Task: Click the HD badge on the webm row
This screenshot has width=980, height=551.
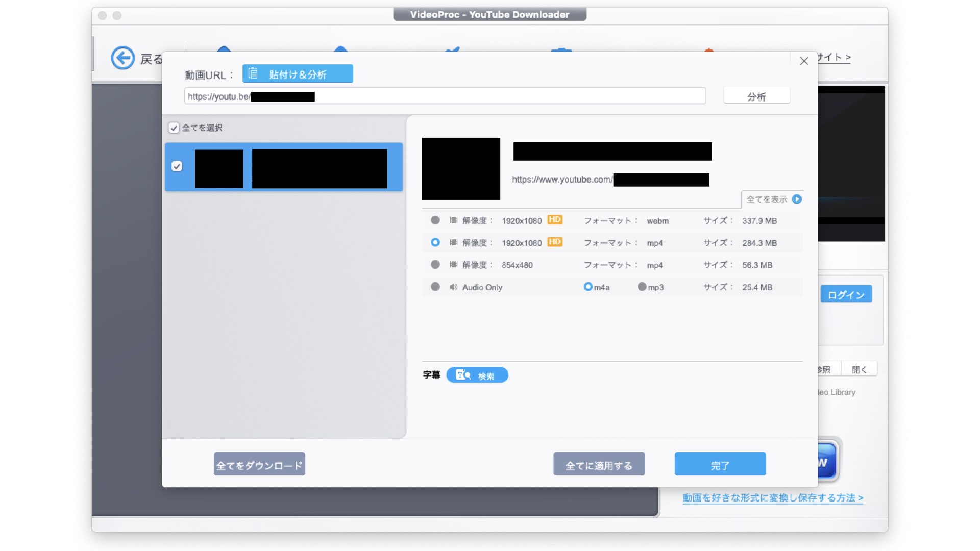Action: click(x=554, y=220)
